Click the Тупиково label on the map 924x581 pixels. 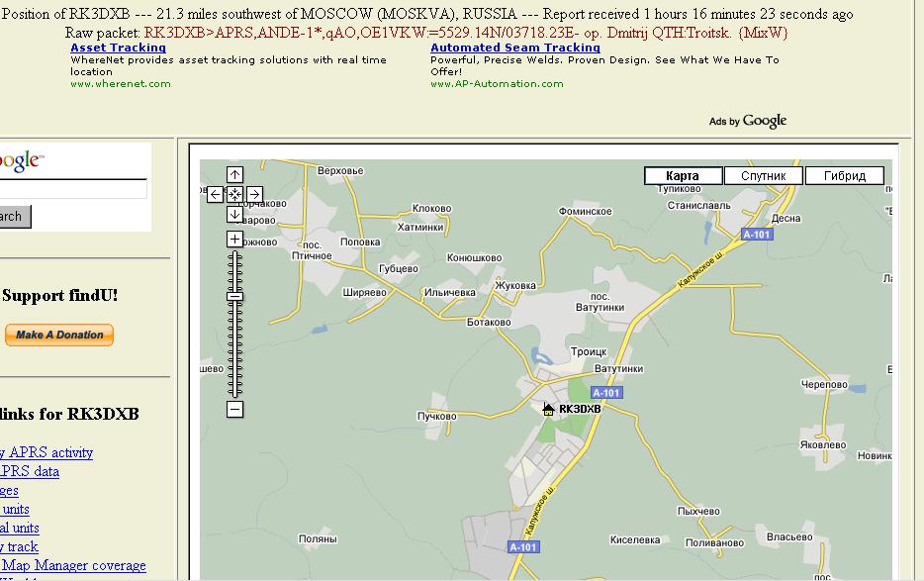(680, 189)
